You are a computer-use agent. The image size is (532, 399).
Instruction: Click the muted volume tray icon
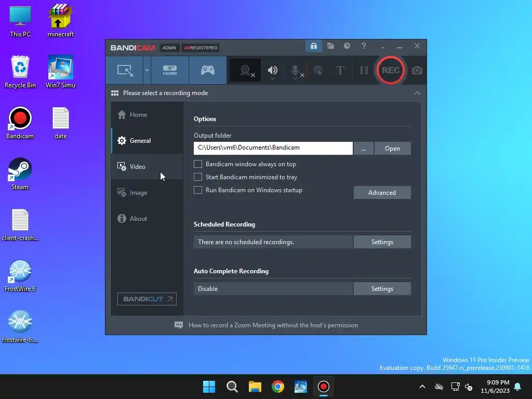tap(469, 387)
